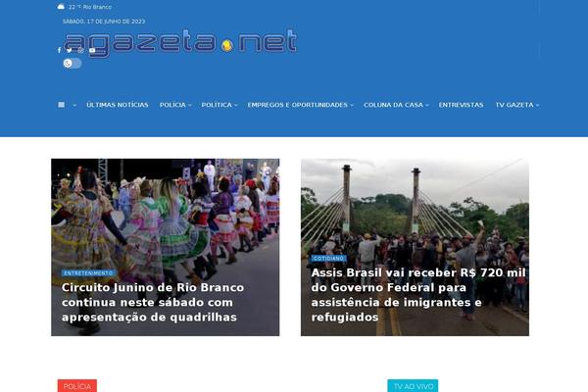Expand the Empregos e Oportunidades chevron

(x=352, y=105)
